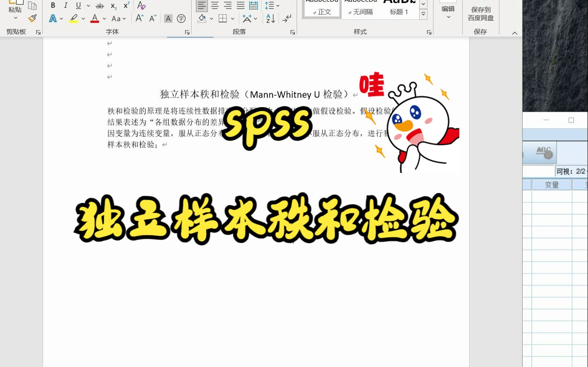This screenshot has width=588, height=367.
Task: Open the paste options menu under 粘贴
Action: pyautogui.click(x=15, y=17)
